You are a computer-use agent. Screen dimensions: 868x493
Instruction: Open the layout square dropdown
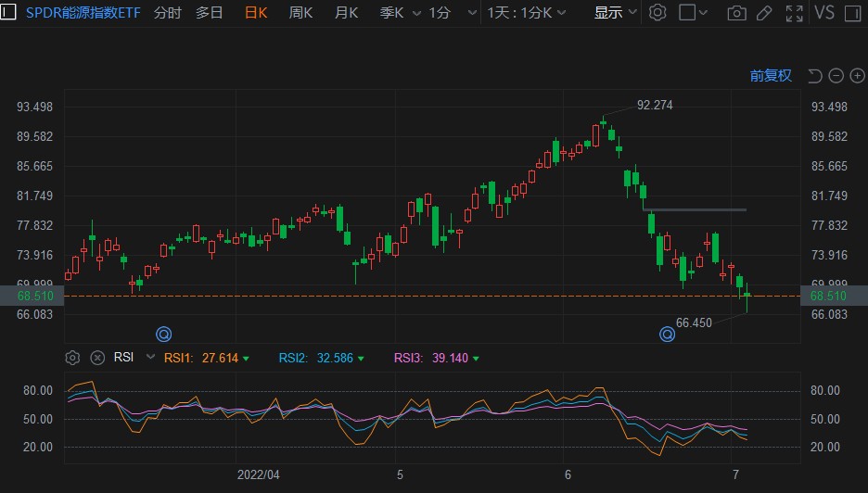point(694,13)
